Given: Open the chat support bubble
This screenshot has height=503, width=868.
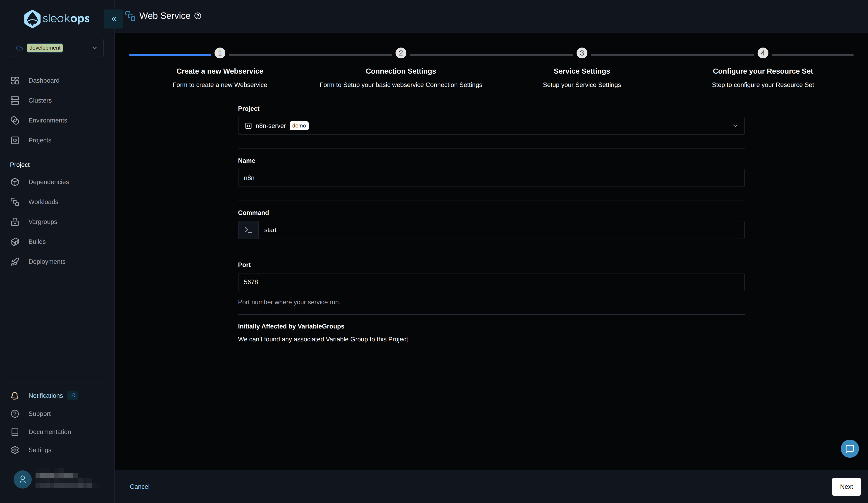Looking at the screenshot, I should [x=850, y=449].
